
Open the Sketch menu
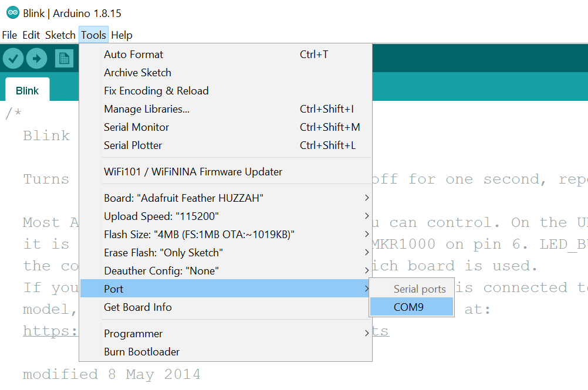pos(60,35)
